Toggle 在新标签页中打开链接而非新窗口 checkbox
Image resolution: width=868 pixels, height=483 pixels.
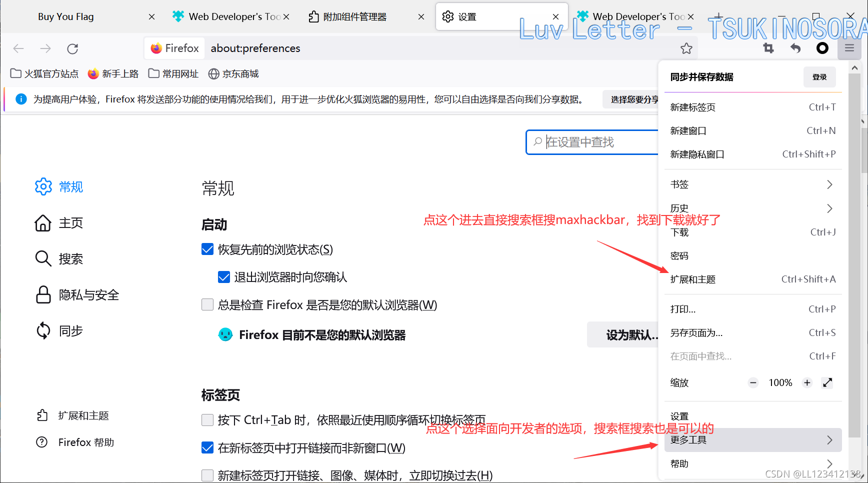[x=207, y=447]
